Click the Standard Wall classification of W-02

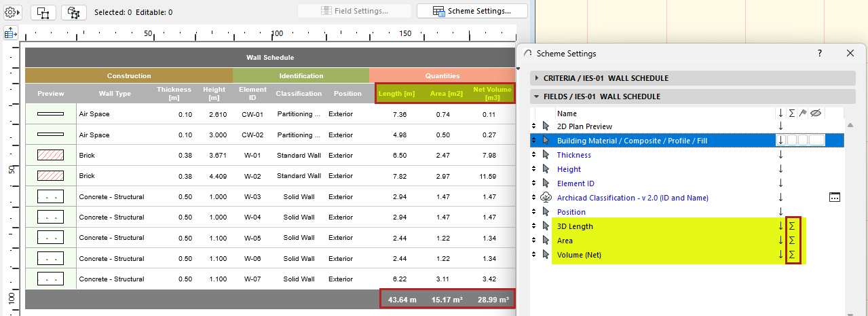[299, 176]
